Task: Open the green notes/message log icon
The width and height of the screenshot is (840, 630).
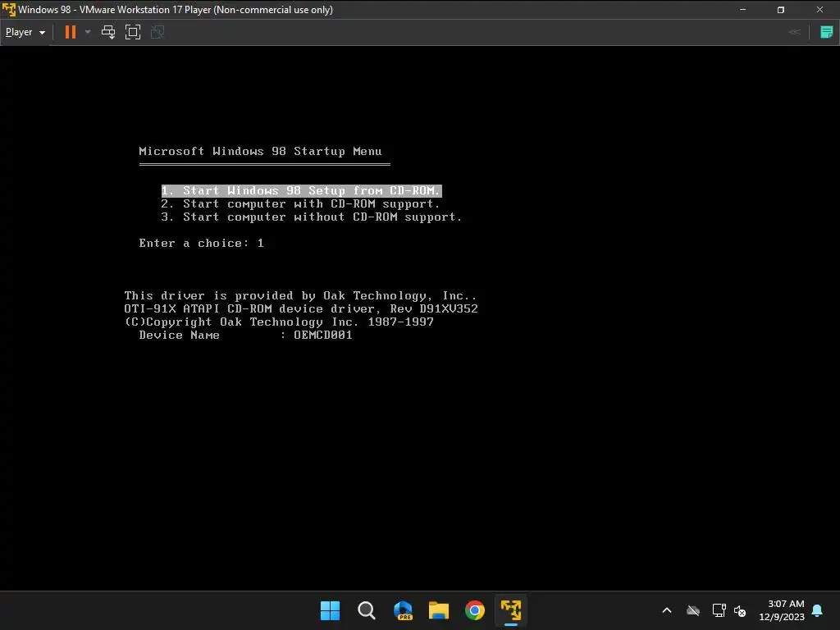Action: pyautogui.click(x=827, y=32)
